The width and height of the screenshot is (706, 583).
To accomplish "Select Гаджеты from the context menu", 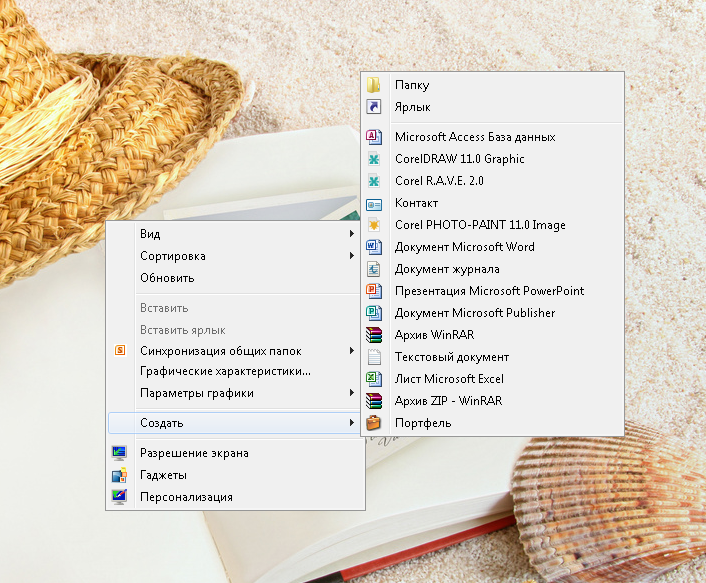I will click(163, 475).
